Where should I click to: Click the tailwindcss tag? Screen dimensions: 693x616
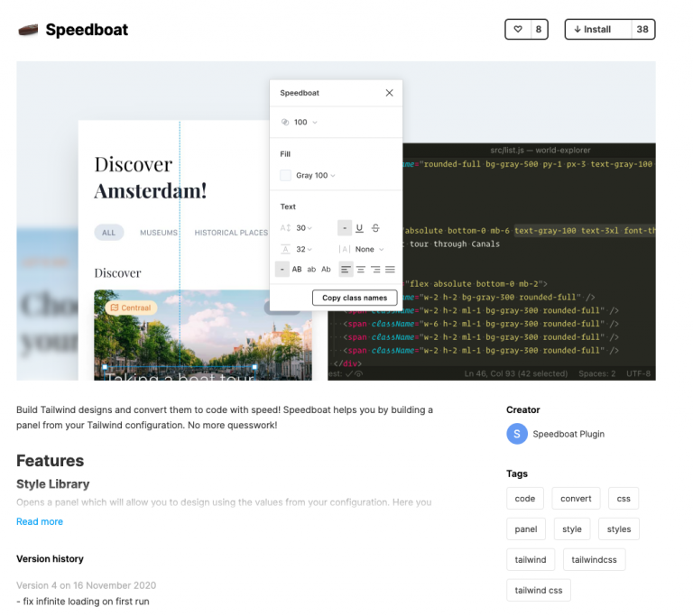(x=594, y=559)
